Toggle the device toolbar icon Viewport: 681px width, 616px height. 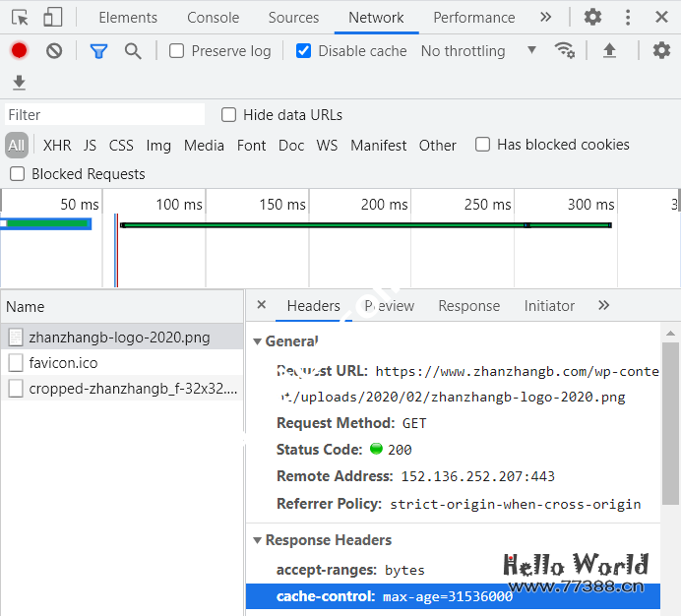pos(52,17)
